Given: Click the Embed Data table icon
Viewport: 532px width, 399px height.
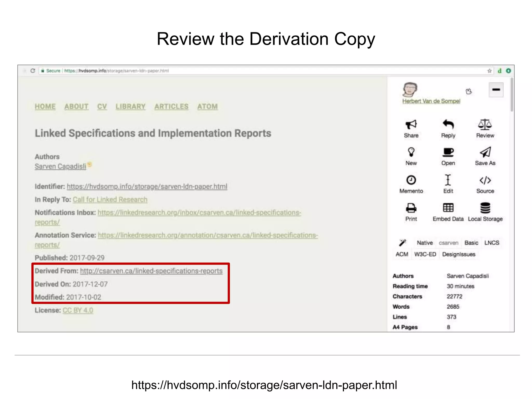Looking at the screenshot, I should coord(448,208).
